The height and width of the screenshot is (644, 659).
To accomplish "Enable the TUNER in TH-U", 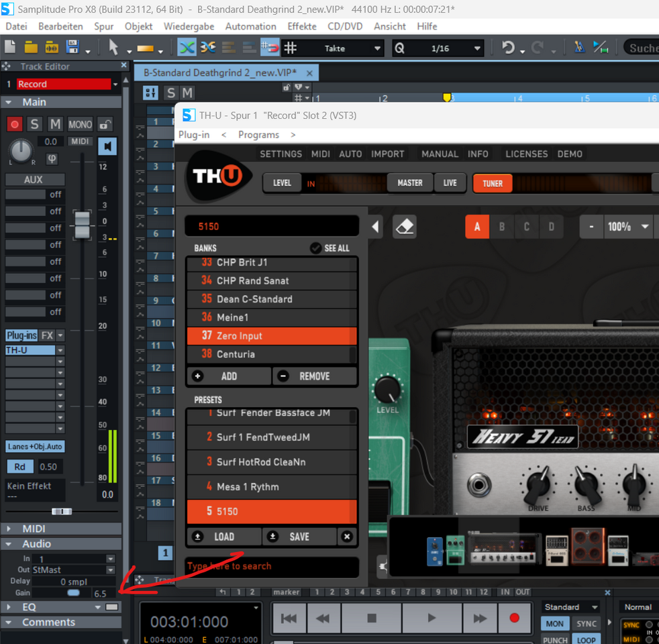I will [493, 184].
